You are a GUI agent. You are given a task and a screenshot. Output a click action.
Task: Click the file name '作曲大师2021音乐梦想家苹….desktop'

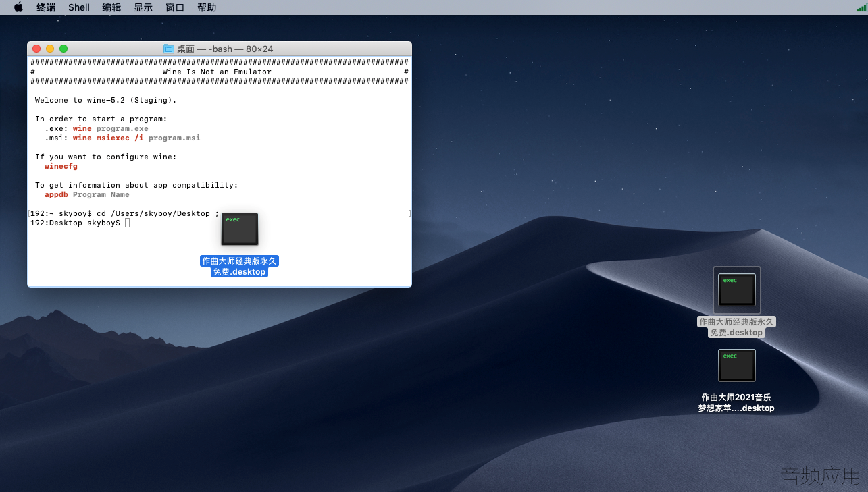coord(736,402)
